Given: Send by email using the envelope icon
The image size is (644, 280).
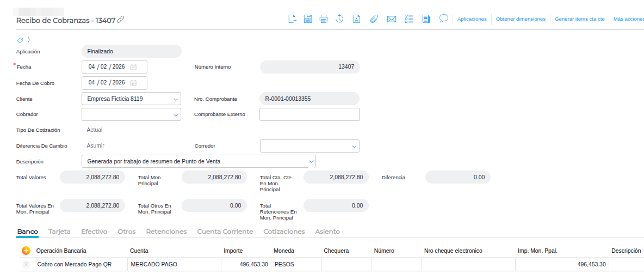Looking at the screenshot, I should click(391, 19).
